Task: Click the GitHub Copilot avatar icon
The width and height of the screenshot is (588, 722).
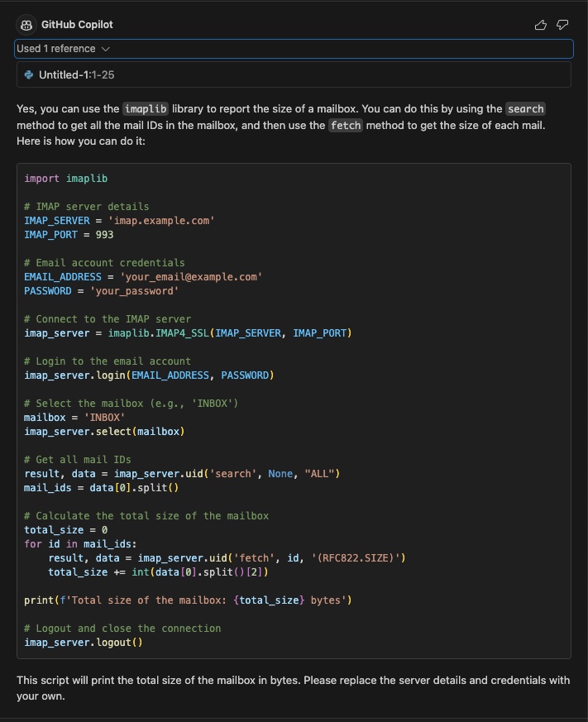Action: [x=26, y=24]
